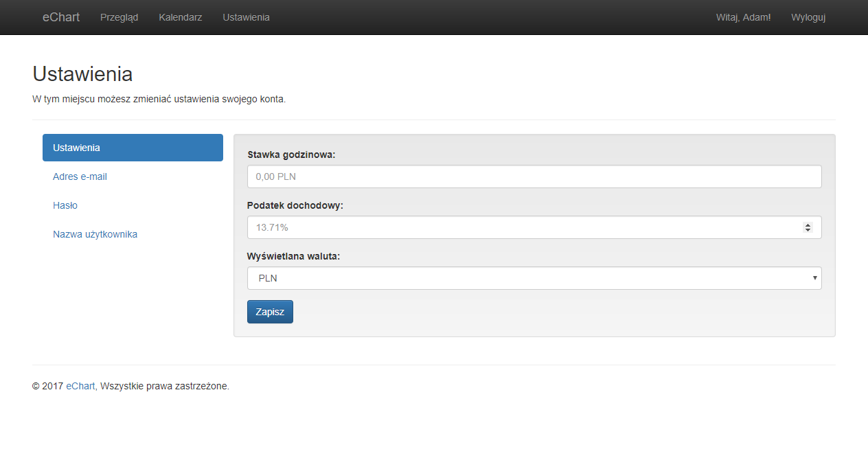The image size is (868, 469).
Task: Focus the Stawka godzinowa input field
Action: pos(534,176)
